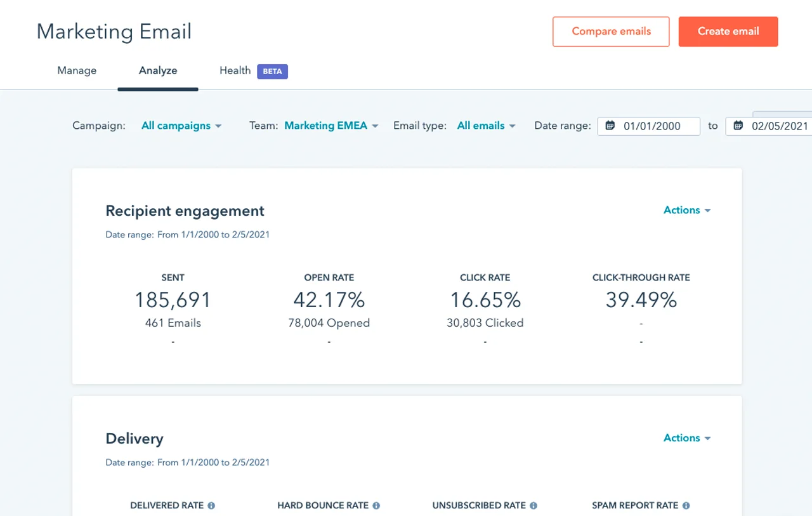812x516 pixels.
Task: Open the calendar icon for the end date
Action: (x=738, y=126)
